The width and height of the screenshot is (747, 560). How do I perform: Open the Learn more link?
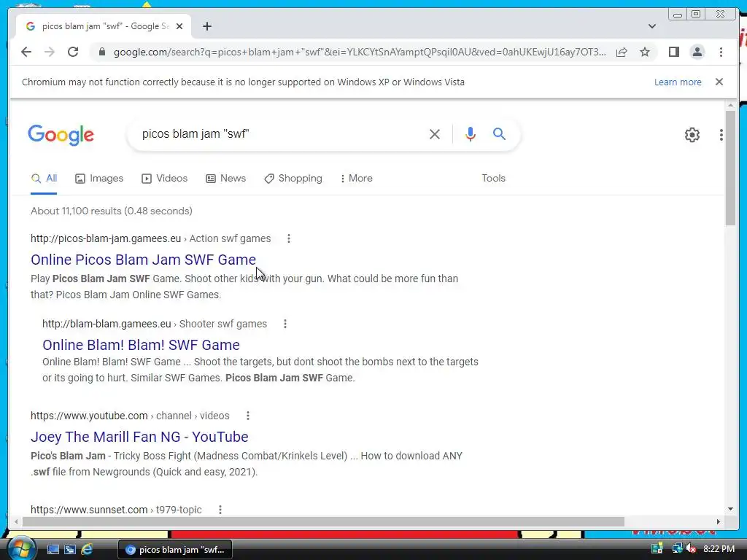[x=678, y=82]
